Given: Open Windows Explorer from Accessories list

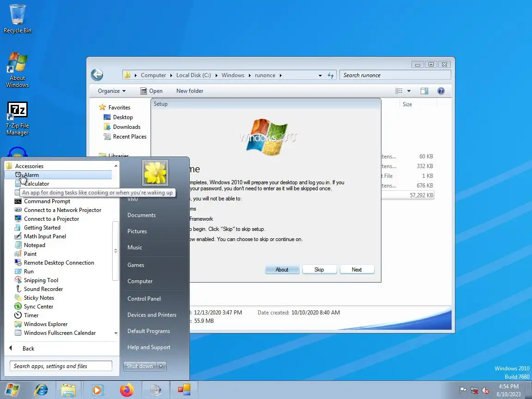Looking at the screenshot, I should pyautogui.click(x=58, y=324).
